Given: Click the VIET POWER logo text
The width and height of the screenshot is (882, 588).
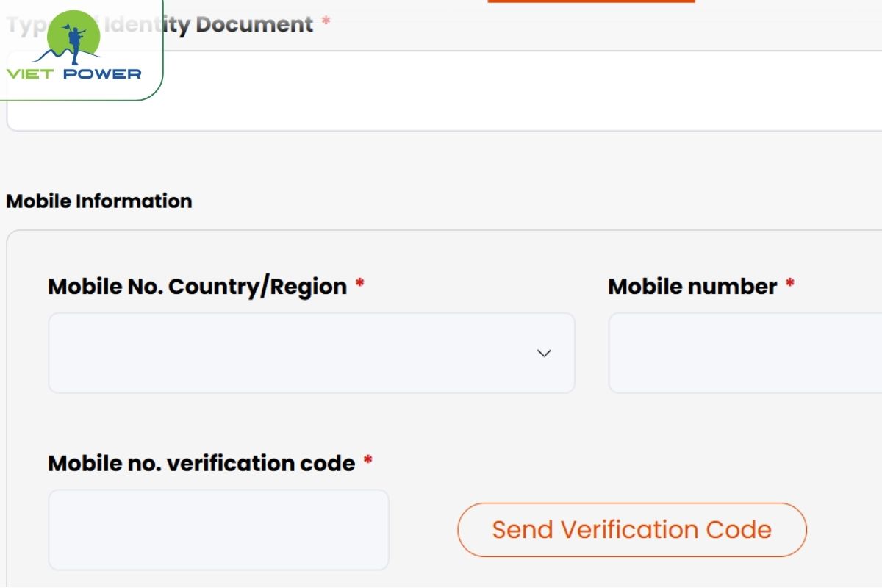Looking at the screenshot, I should coord(73,74).
